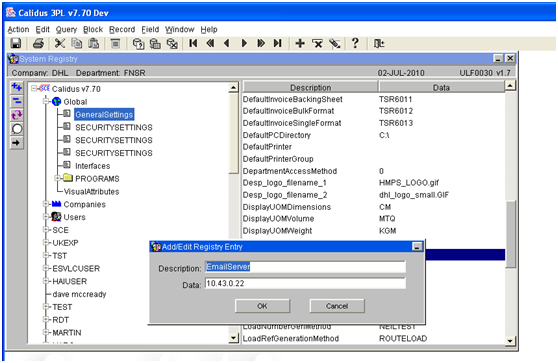
Task: Go to previous record arrow
Action: [x=227, y=43]
